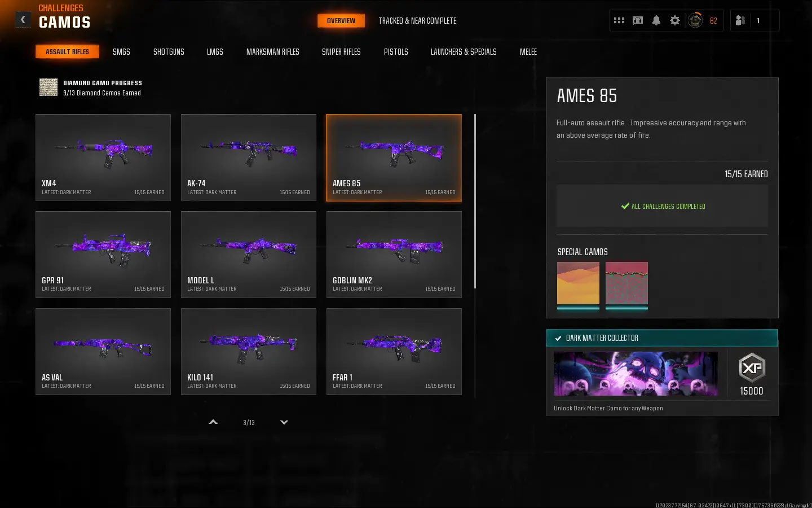Select the orange dune special camo swatch
This screenshot has height=508, width=812.
coord(578,283)
